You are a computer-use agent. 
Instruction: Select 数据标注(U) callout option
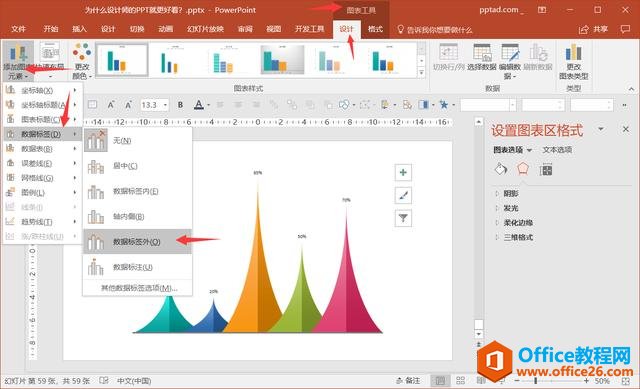point(137,267)
